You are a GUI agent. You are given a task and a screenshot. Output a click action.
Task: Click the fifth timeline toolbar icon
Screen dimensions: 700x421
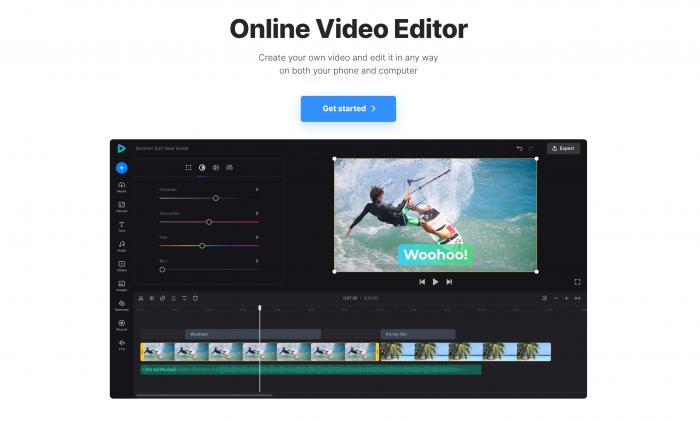(x=184, y=298)
